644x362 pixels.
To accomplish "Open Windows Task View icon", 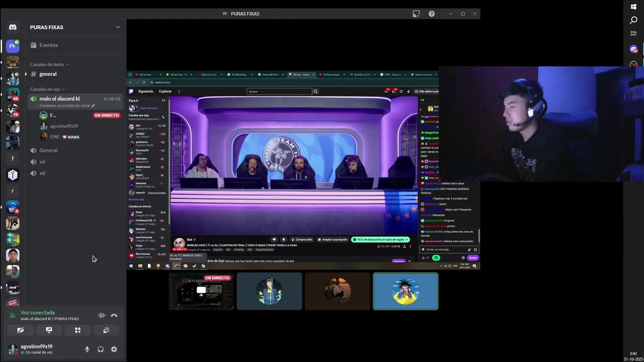I will pos(633,33).
